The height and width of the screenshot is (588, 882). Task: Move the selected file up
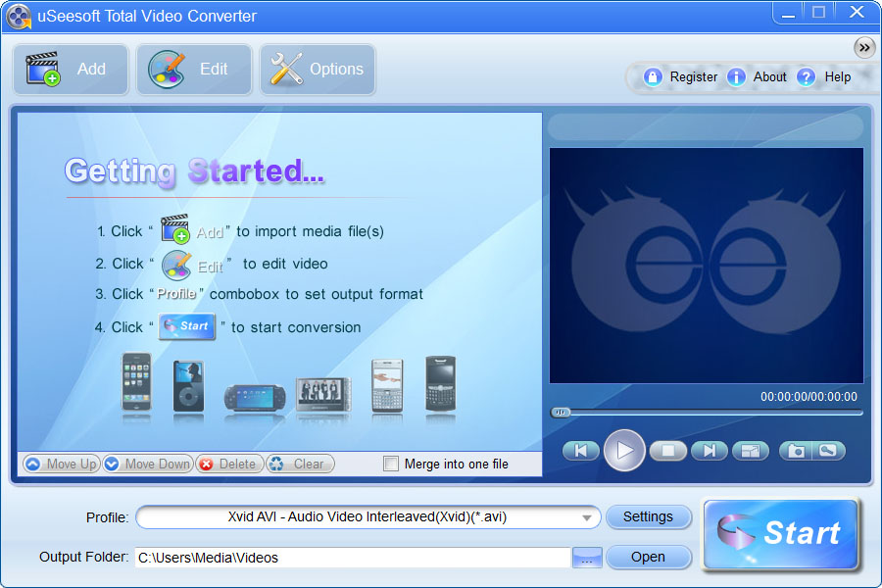62,464
